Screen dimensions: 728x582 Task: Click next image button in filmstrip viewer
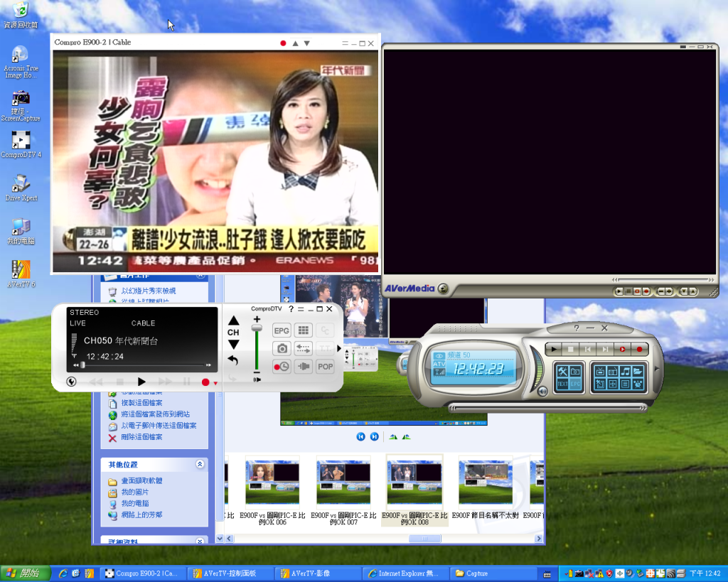coord(374,437)
